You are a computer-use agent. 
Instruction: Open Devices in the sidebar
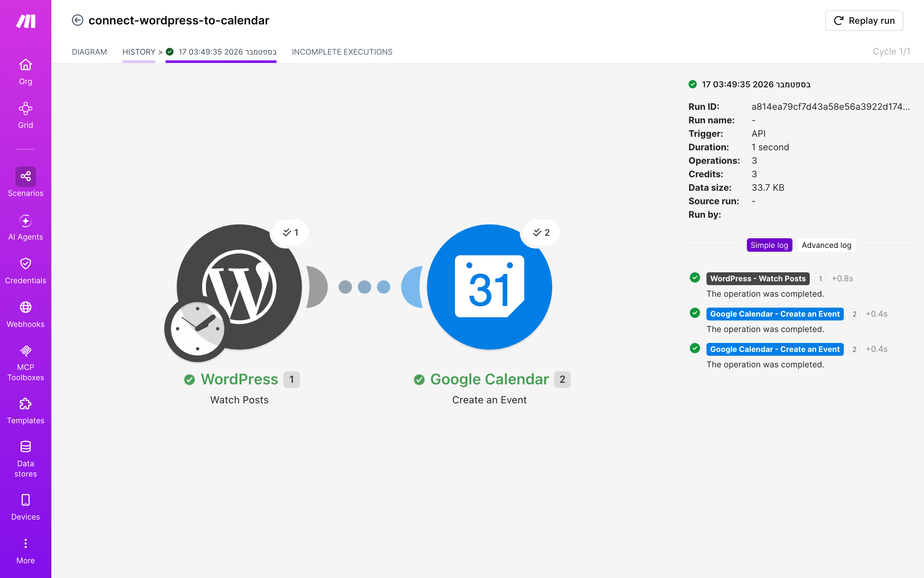point(26,507)
